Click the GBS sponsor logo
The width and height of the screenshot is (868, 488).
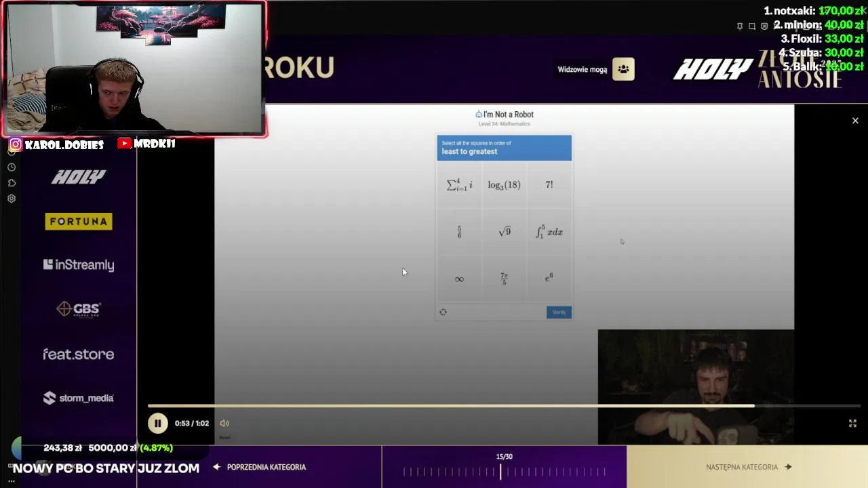79,309
